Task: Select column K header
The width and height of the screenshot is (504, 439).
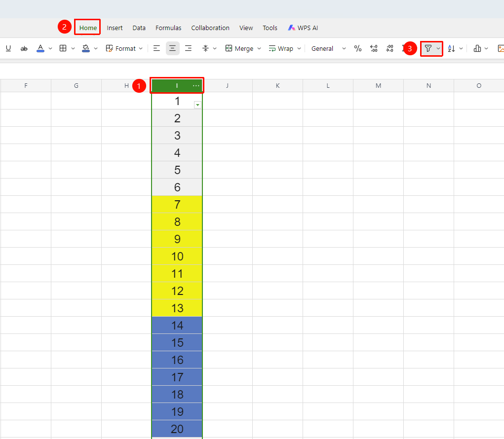Action: click(x=278, y=86)
